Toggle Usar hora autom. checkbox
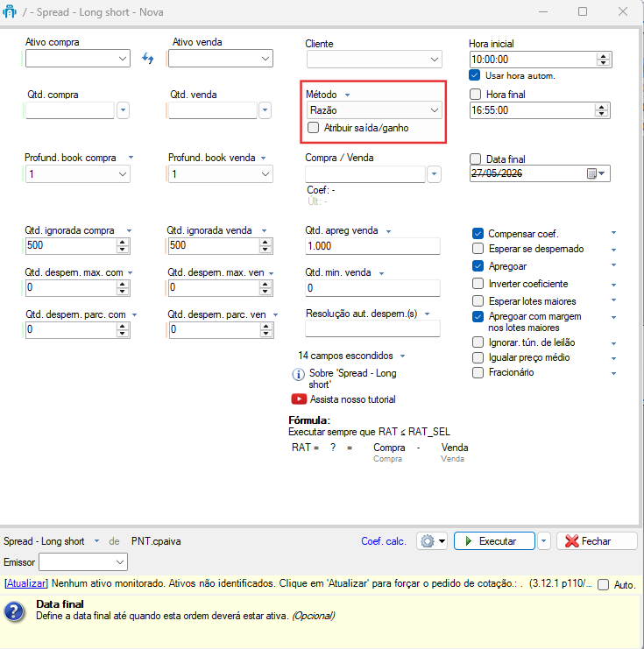 coord(475,75)
